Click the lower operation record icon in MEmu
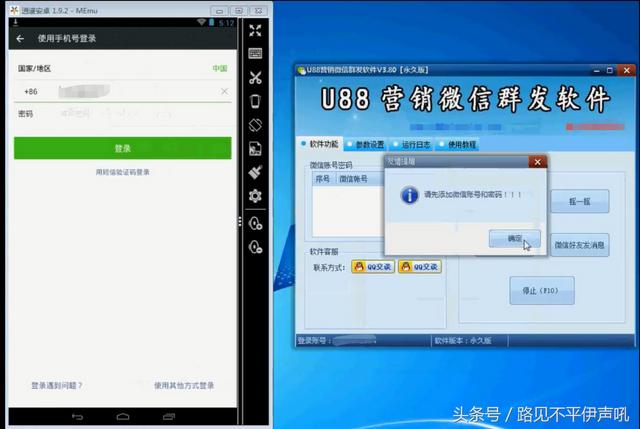Image resolution: width=640 pixels, height=429 pixels. tap(256, 247)
